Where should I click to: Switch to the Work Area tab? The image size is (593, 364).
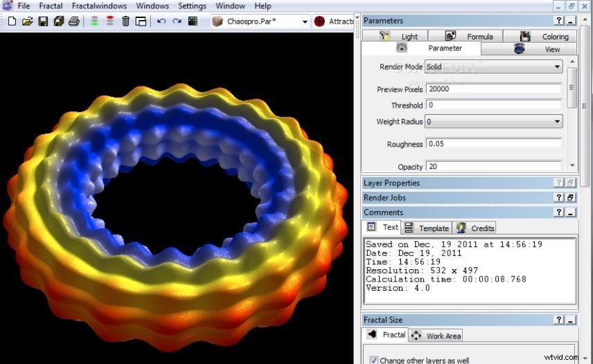435,336
